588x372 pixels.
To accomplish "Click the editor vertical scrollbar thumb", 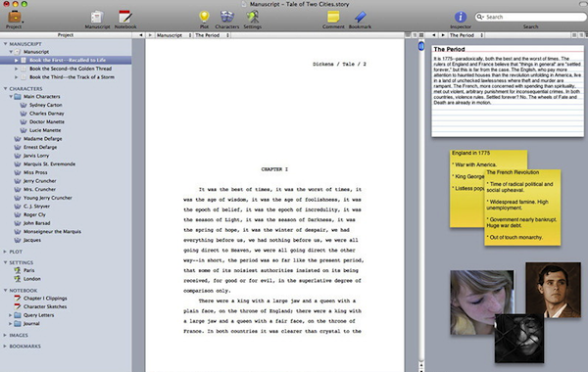I will click(x=421, y=46).
